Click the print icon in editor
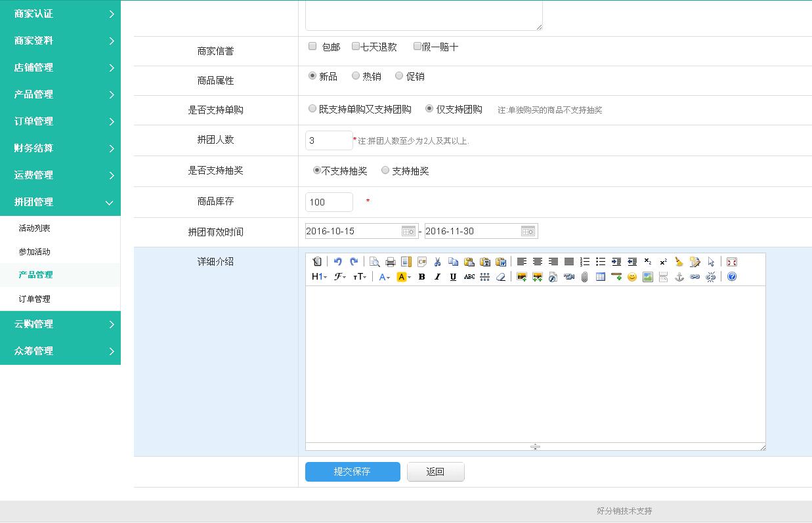812x523 pixels. point(390,262)
